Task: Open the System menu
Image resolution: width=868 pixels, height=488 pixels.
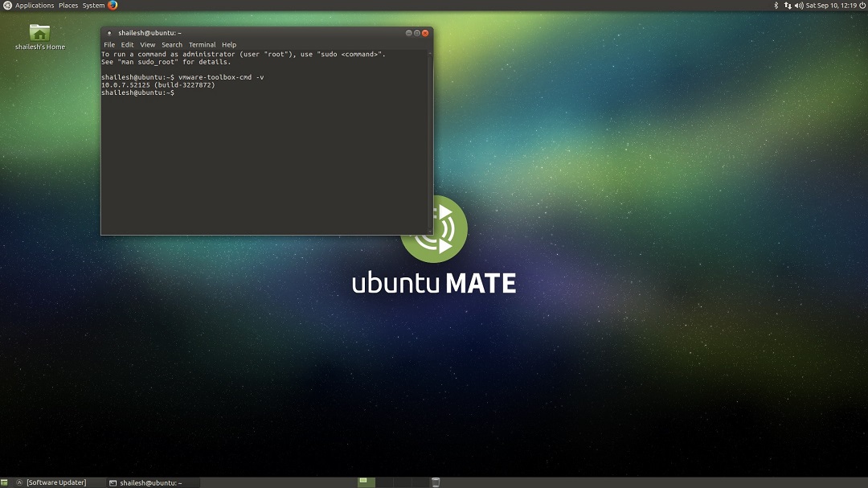Action: (x=93, y=6)
